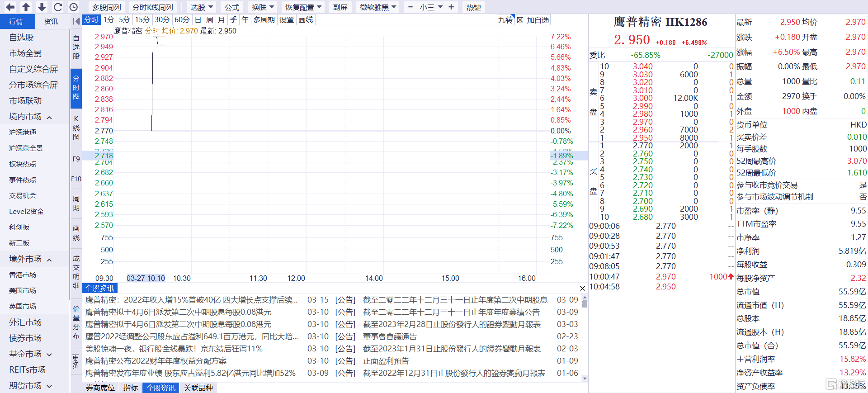The width and height of the screenshot is (868, 393).
Task: Select the 季 quarterly period tab
Action: pos(233,19)
